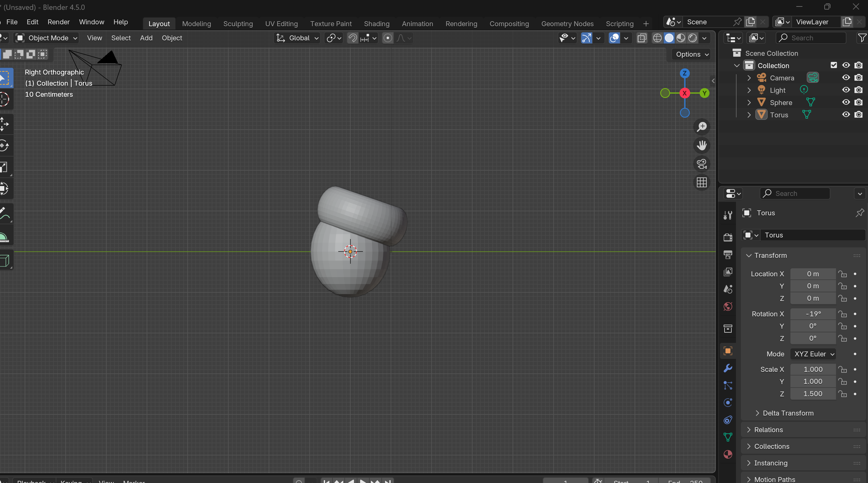Click the zoom magnifier viewport icon

coord(701,127)
